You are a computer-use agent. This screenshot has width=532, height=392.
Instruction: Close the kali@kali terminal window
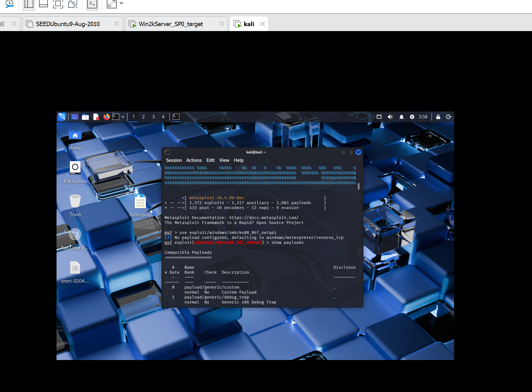[358, 152]
